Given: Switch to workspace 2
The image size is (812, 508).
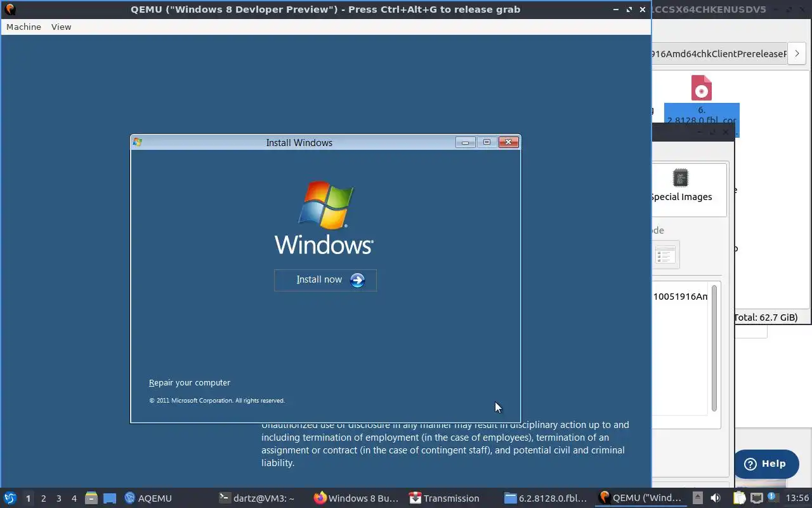Looking at the screenshot, I should click(x=43, y=498).
